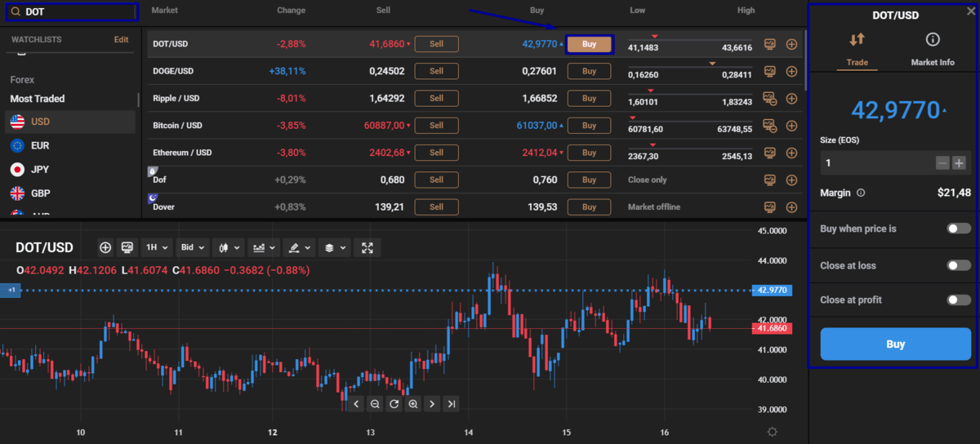Click the Margin info icon
980x444 pixels.
[862, 193]
